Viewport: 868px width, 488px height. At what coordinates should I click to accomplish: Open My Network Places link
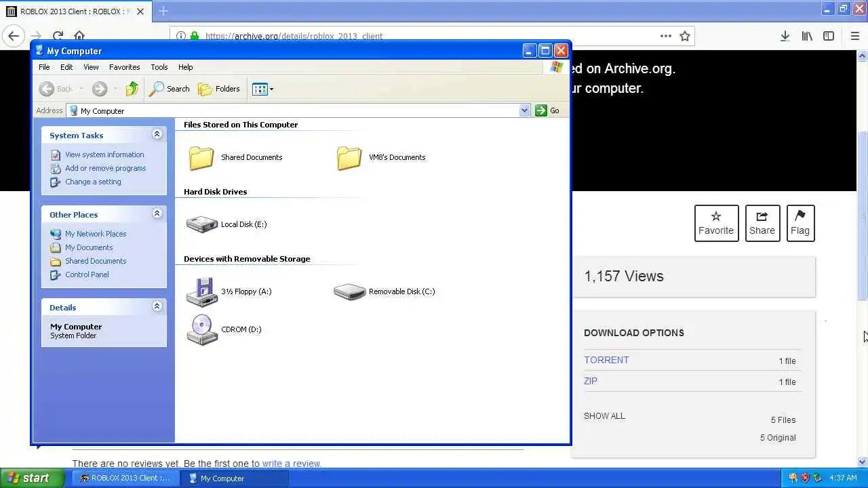[96, 234]
